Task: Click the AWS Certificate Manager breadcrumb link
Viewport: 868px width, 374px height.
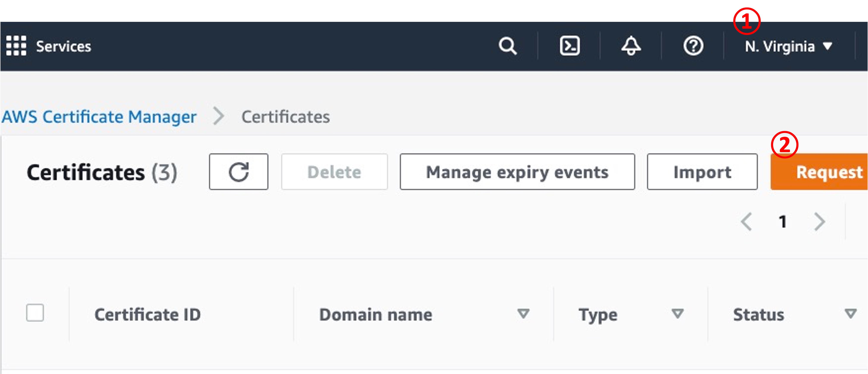Action: [x=99, y=117]
